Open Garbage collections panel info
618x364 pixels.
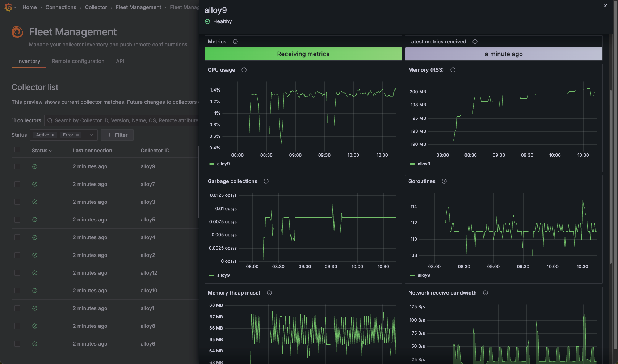(266, 181)
